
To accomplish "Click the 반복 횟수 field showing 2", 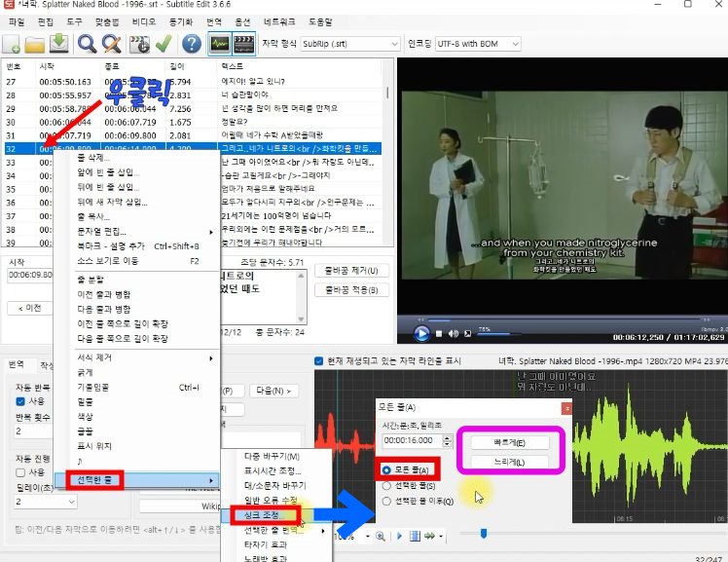I will pyautogui.click(x=32, y=431).
